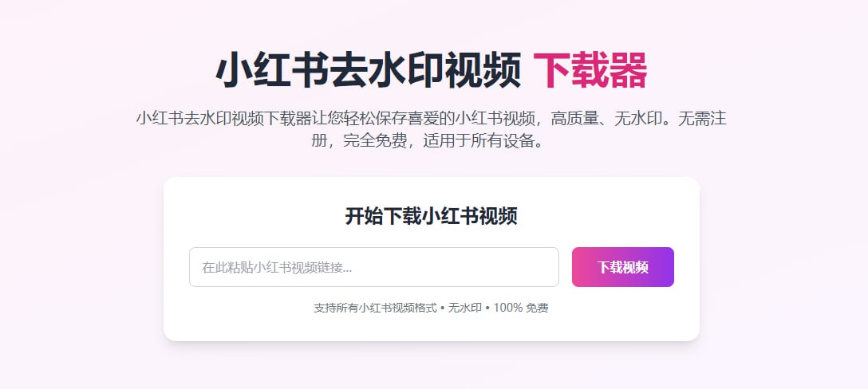Click the 下载视频 gradient button

623,267
